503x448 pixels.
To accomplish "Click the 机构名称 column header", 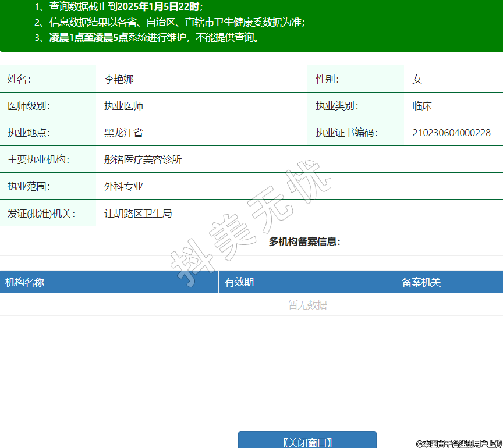I will [x=24, y=282].
